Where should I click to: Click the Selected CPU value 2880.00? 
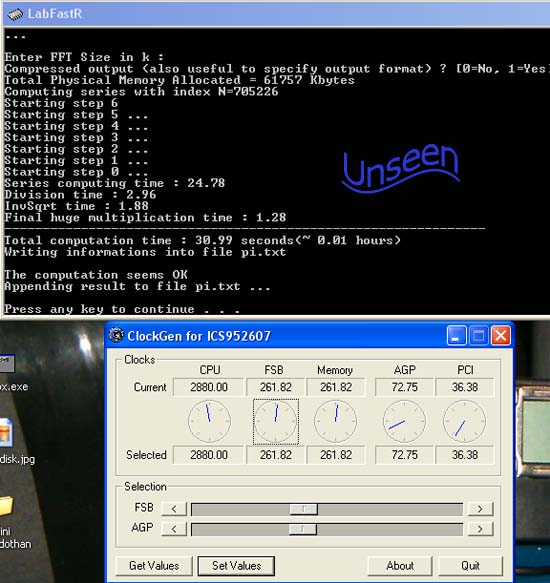click(x=209, y=455)
